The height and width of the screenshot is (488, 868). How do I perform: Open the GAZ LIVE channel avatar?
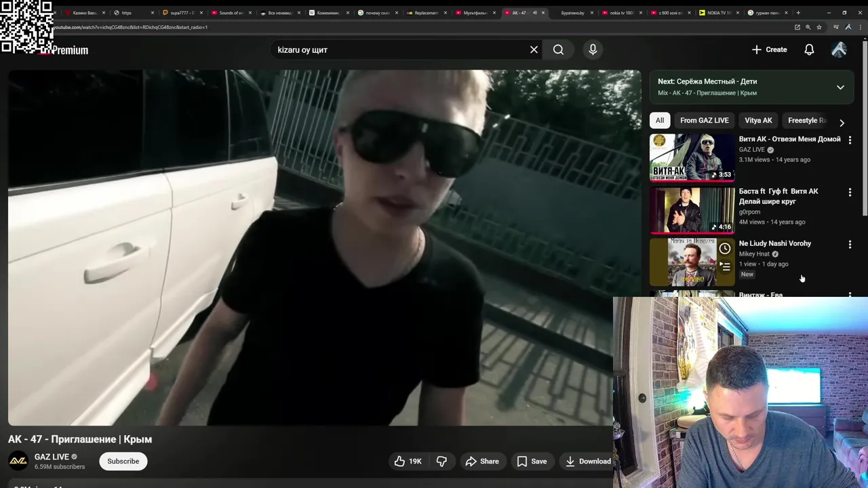click(18, 461)
